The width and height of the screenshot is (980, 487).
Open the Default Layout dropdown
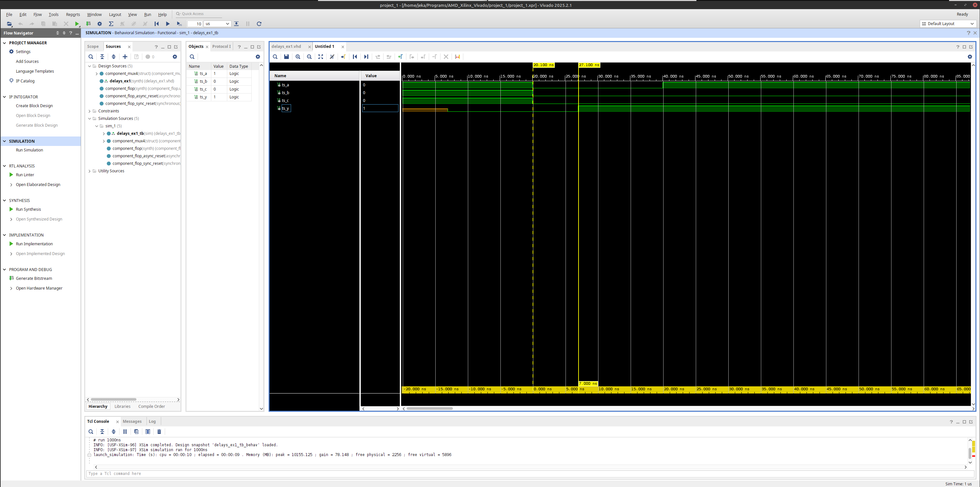coord(948,23)
